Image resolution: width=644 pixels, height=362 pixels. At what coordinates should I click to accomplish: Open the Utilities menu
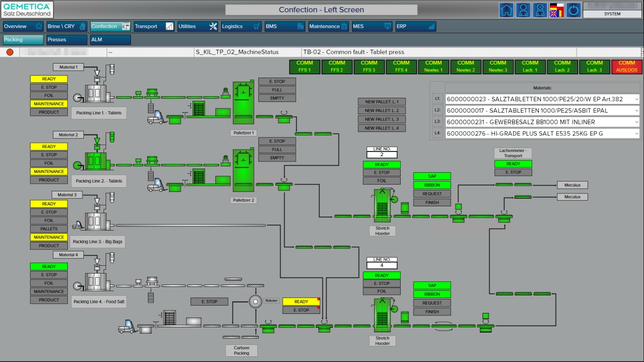pos(197,26)
